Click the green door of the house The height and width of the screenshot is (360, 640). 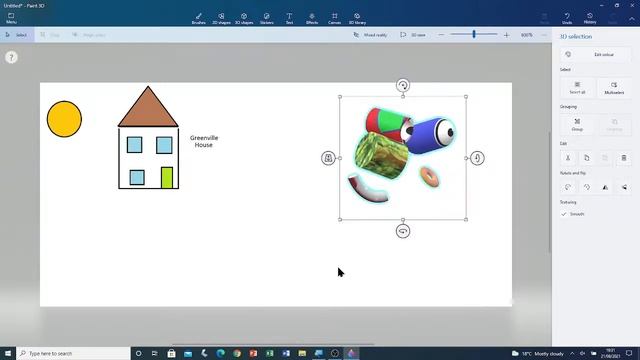tap(167, 177)
